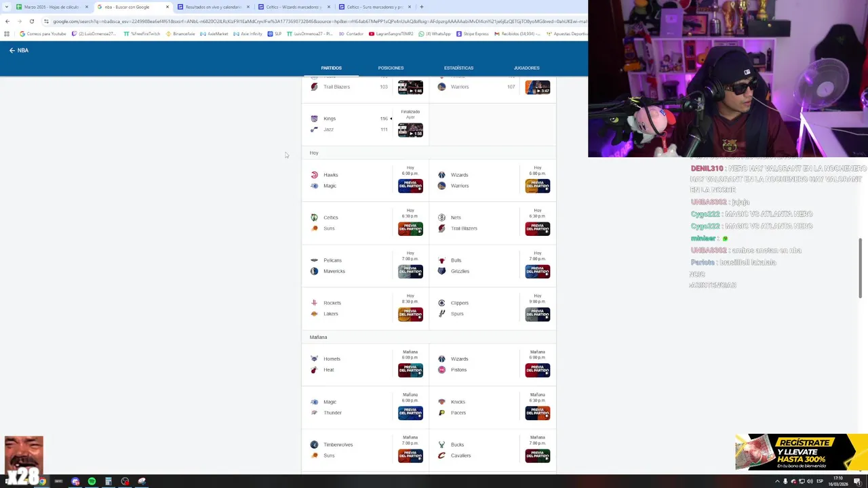The image size is (868, 488).
Task: Open Hawks vs Magic game preview thumbnail
Action: pyautogui.click(x=410, y=186)
